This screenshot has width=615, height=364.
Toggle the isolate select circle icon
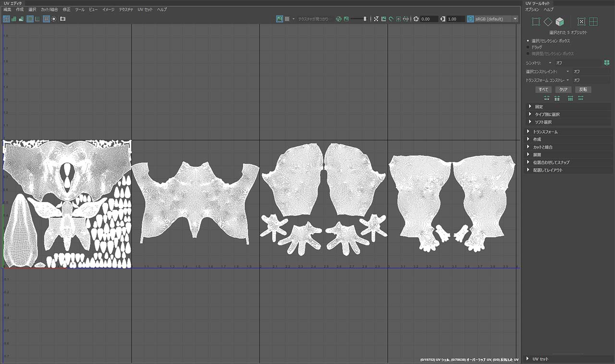[x=54, y=19]
